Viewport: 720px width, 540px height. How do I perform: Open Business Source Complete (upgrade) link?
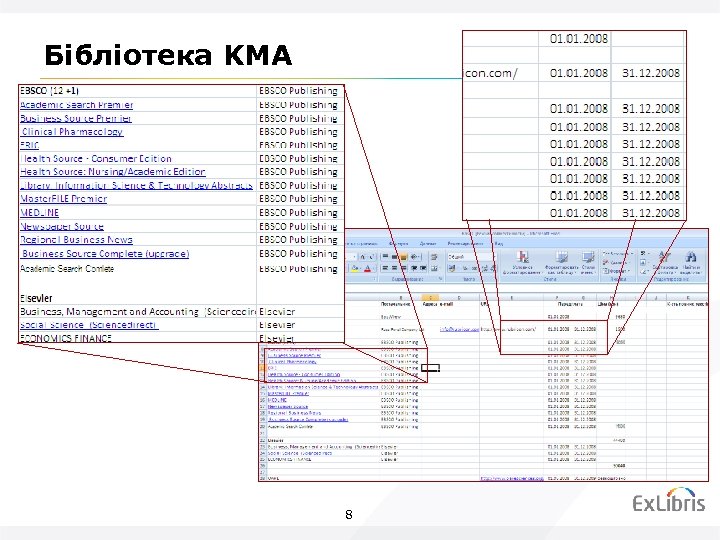click(x=105, y=253)
